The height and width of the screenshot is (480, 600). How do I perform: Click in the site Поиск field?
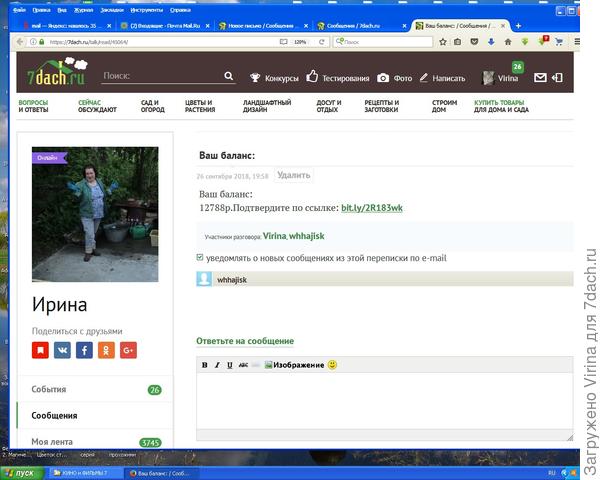point(163,76)
